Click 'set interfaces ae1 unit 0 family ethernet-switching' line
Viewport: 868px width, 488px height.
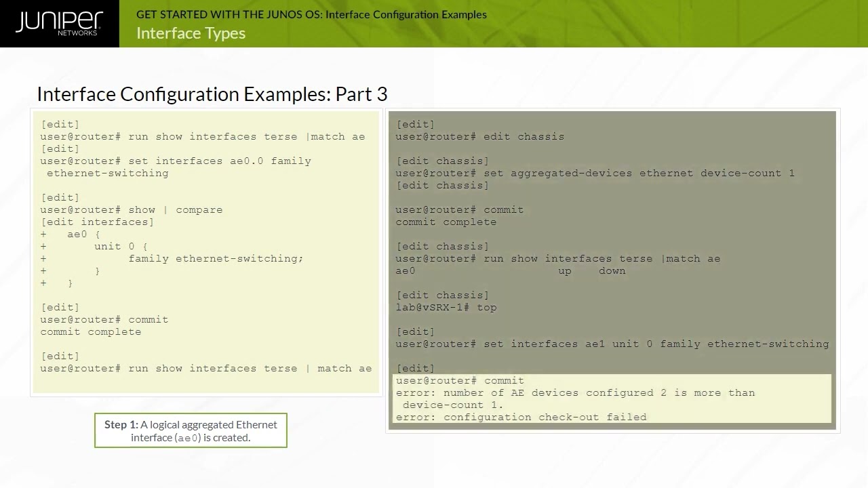tap(612, 344)
